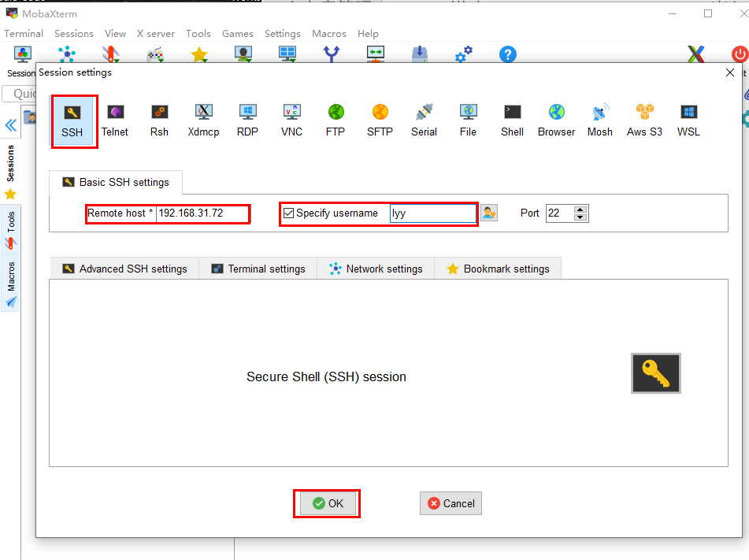Select the RDP session type
Screen dimensions: 749x560
247,121
